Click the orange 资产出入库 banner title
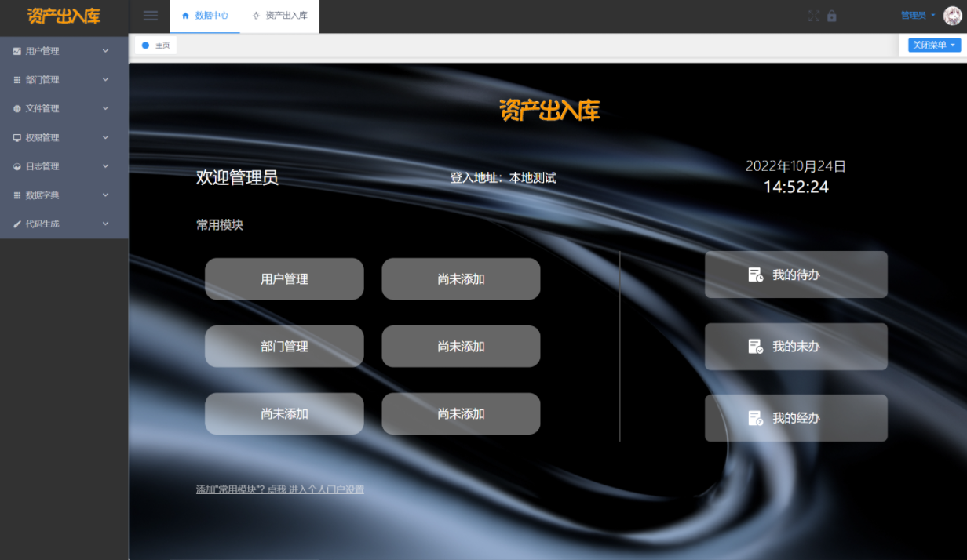The image size is (967, 560). pos(549,111)
